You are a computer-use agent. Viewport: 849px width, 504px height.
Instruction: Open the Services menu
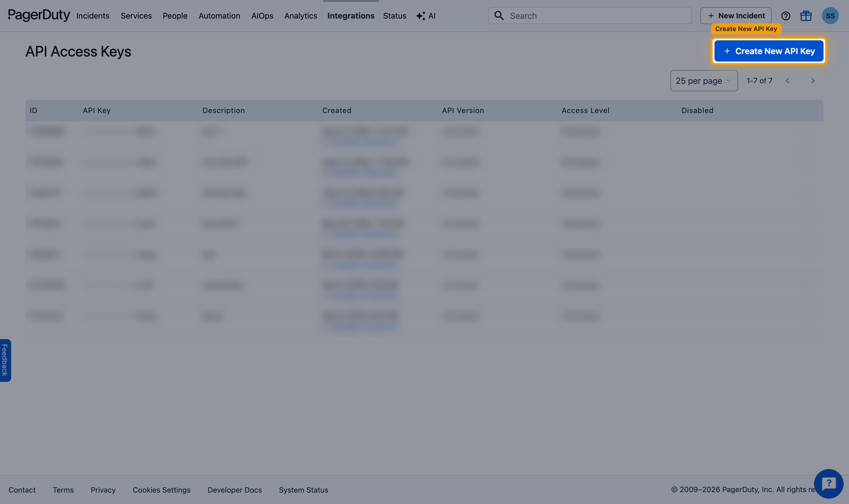[136, 16]
